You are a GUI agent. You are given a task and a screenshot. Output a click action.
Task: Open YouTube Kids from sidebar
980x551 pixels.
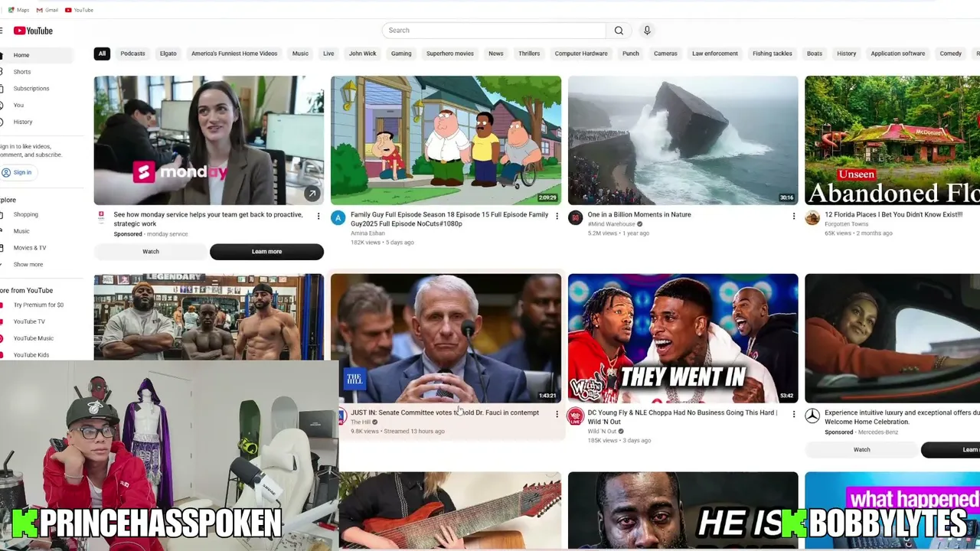click(x=35, y=355)
